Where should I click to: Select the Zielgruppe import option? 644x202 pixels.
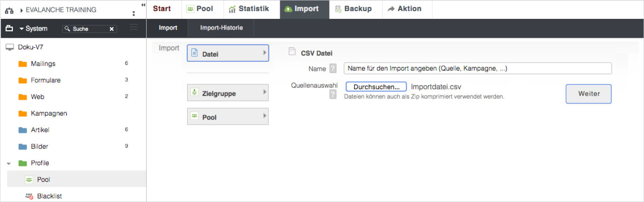pyautogui.click(x=228, y=93)
